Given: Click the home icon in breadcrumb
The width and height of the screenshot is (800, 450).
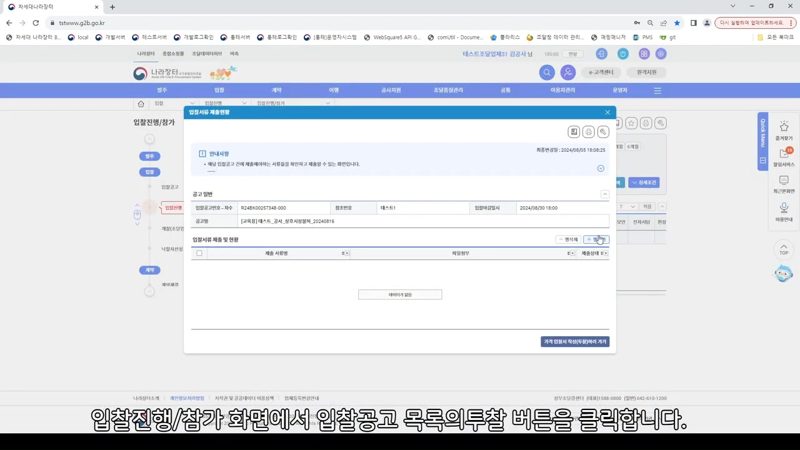Looking at the screenshot, I should 141,104.
